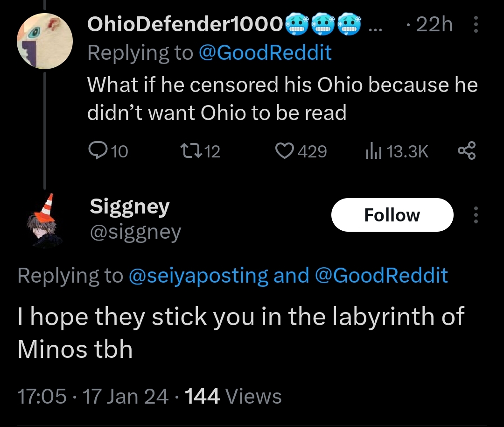Image resolution: width=504 pixels, height=427 pixels.
Task: Click the share icon on OhioDefender1000's tweet
Action: [x=467, y=150]
